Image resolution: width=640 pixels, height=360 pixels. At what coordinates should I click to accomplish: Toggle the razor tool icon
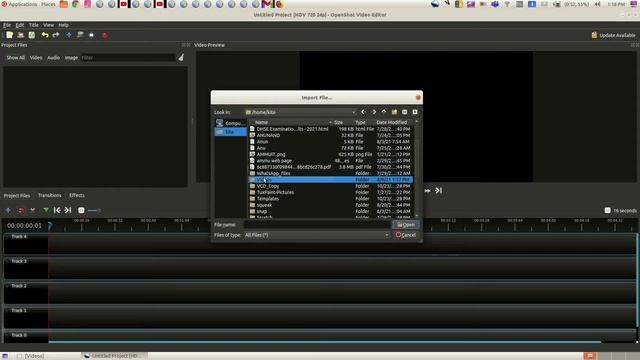click(33, 210)
